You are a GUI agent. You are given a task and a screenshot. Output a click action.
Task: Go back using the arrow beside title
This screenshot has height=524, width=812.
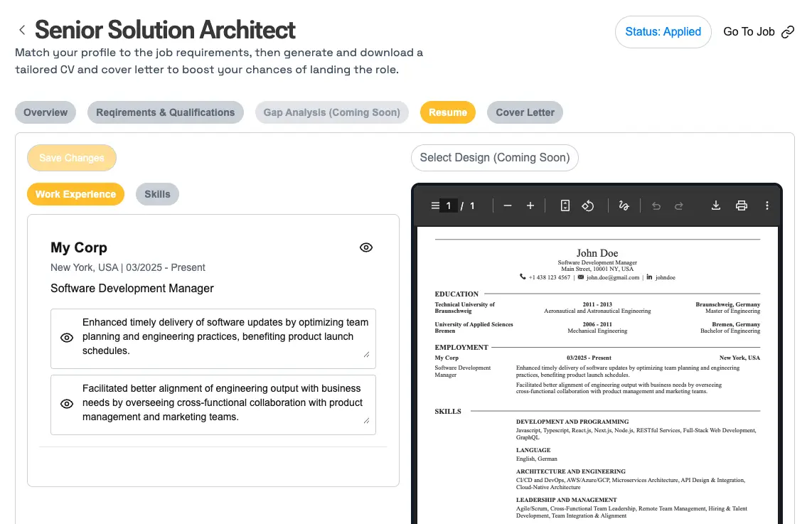(x=22, y=30)
